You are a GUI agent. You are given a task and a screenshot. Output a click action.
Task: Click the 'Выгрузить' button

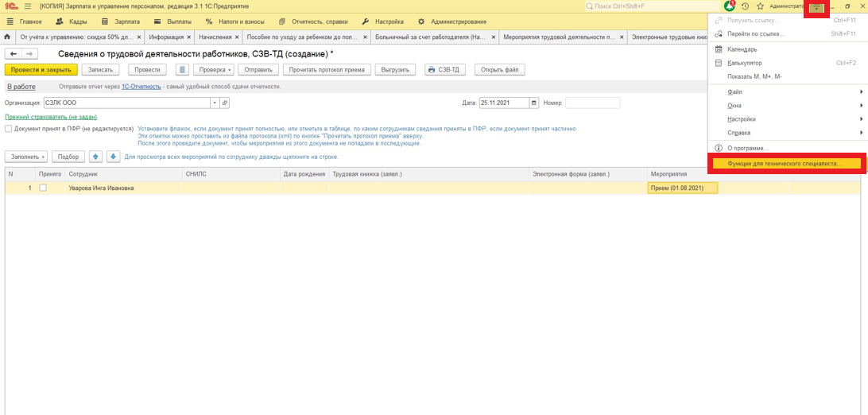[395, 70]
